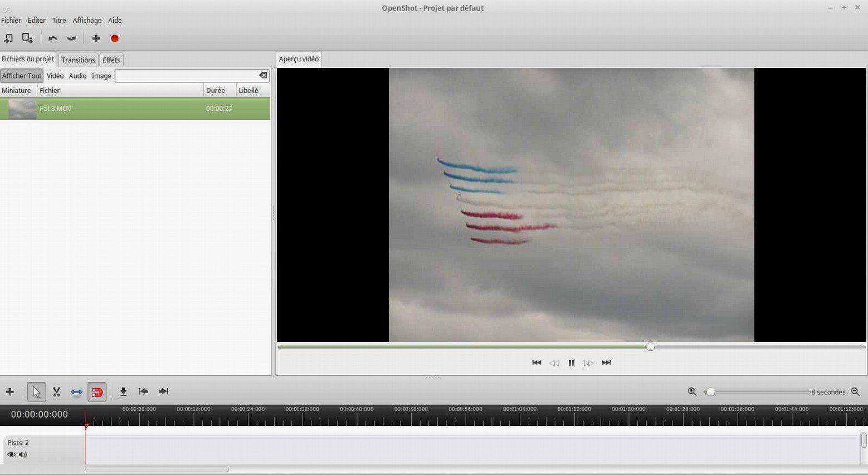Click the red record export button
The image size is (868, 475).
(115, 38)
